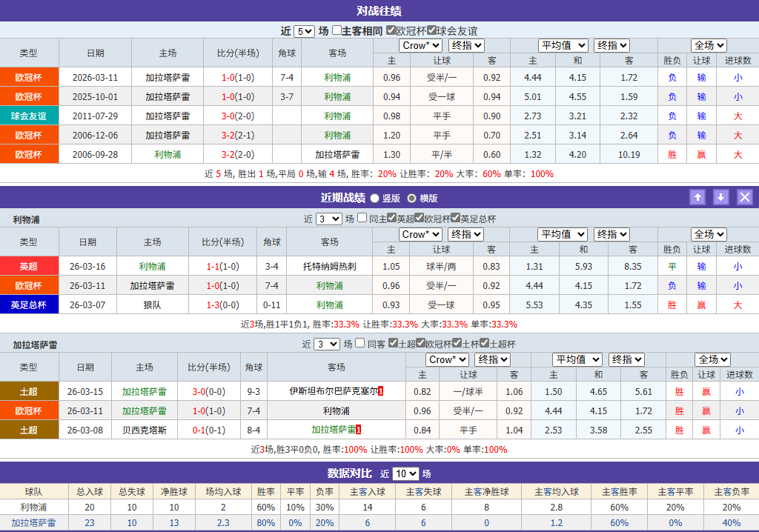Change the 全场 dropdown in 加拉塔萨雷 section

[711, 359]
